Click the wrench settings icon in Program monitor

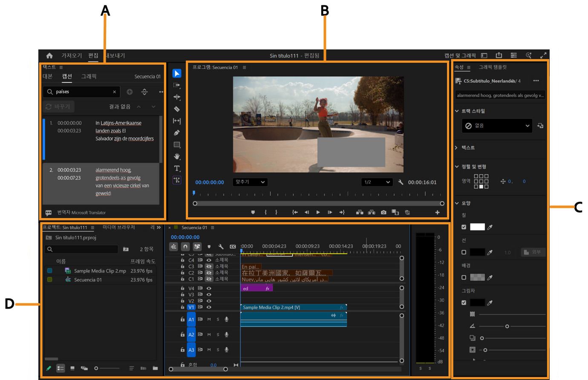(401, 182)
